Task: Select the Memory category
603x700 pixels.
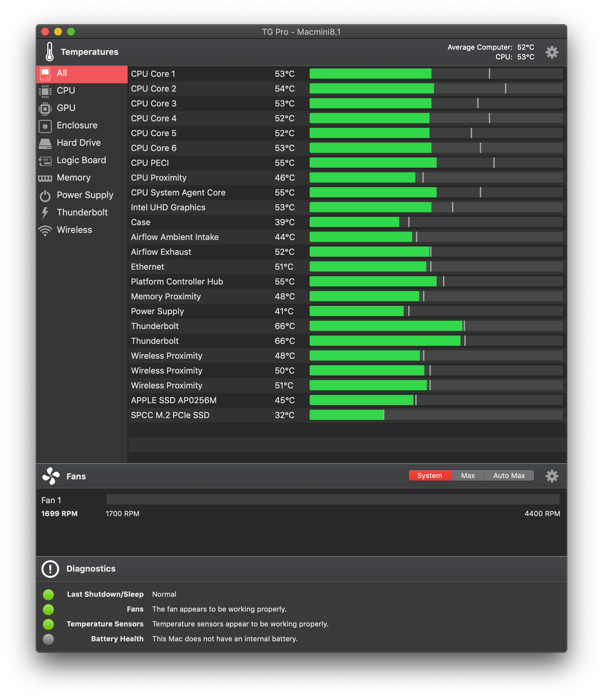Action: point(74,178)
